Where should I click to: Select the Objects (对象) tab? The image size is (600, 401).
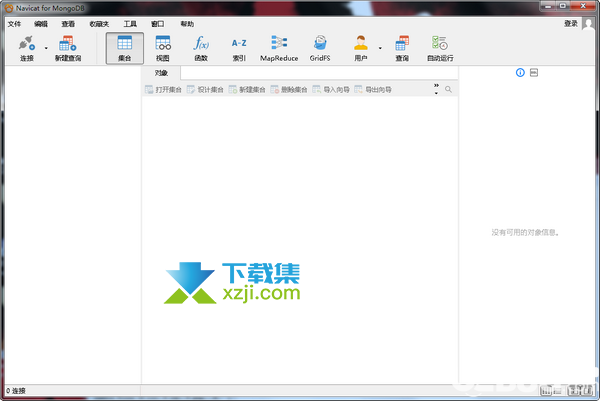coord(161,73)
